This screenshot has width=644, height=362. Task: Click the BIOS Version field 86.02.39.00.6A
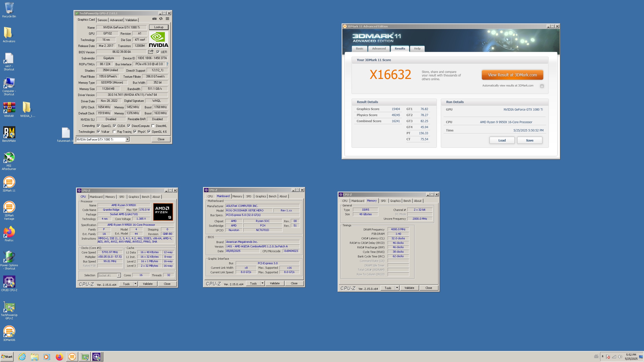coord(122,52)
